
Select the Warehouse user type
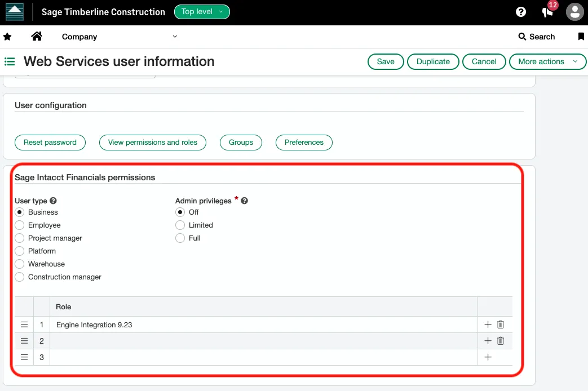tap(20, 264)
